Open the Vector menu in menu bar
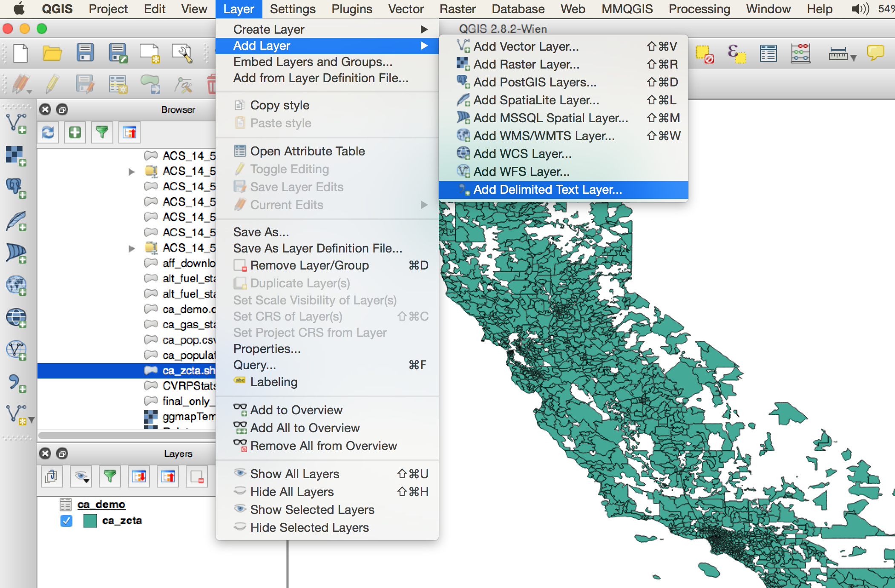This screenshot has height=588, width=895. (x=406, y=9)
